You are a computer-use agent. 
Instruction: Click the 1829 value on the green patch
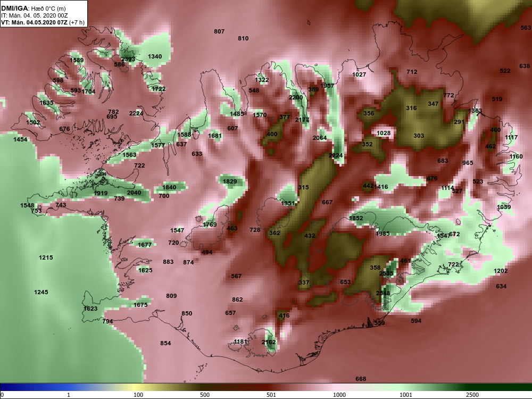coord(230,181)
